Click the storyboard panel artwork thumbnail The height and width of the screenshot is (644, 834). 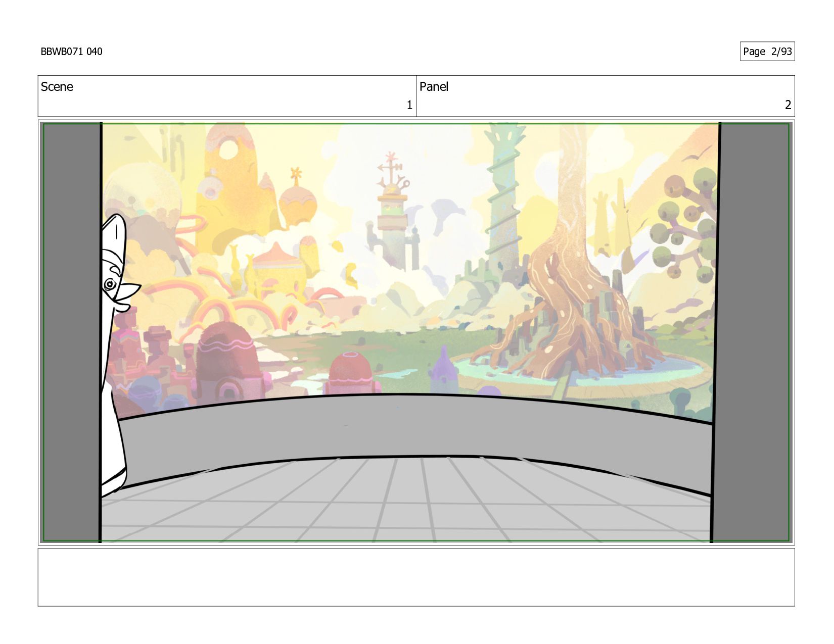click(416, 332)
